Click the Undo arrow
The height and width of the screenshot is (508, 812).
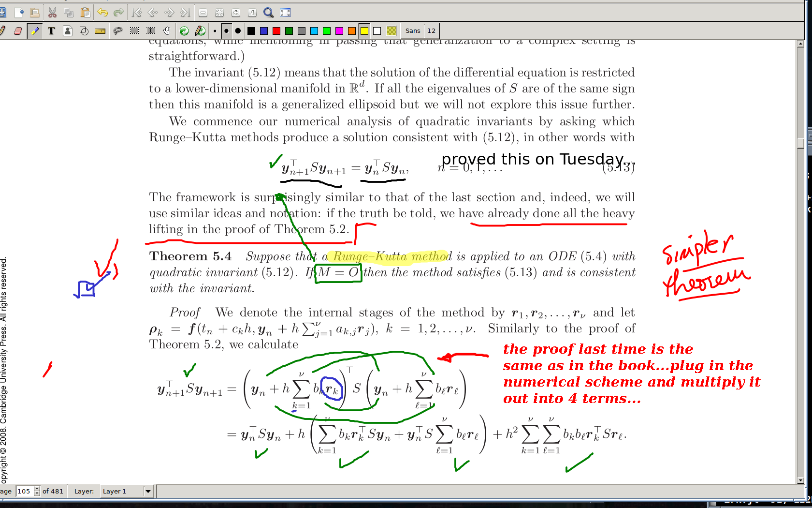pos(102,13)
